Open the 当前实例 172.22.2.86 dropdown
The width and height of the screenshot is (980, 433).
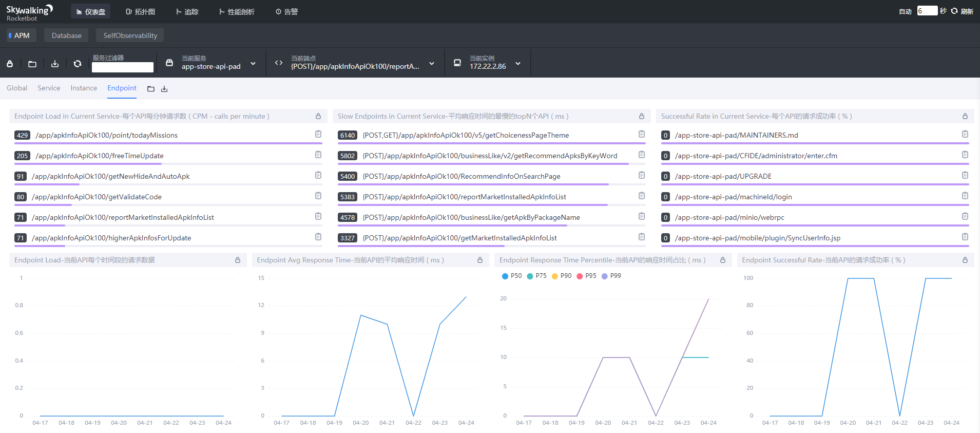[487, 63]
